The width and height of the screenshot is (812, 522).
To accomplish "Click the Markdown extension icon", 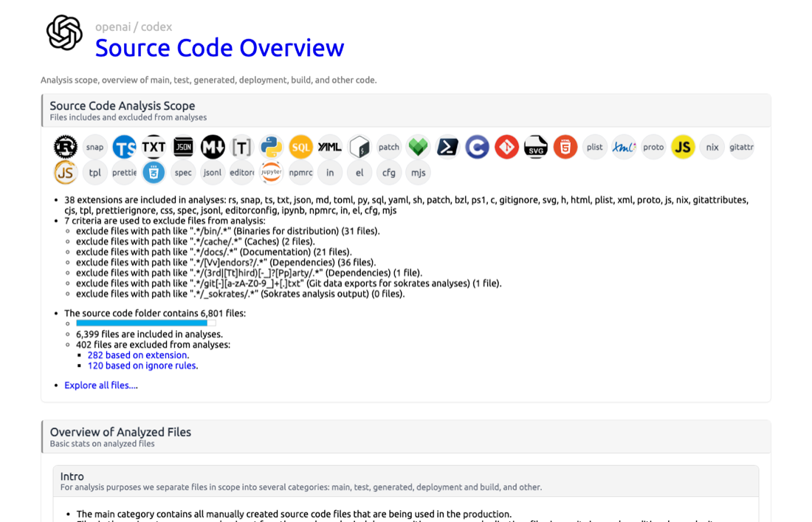I will [213, 147].
